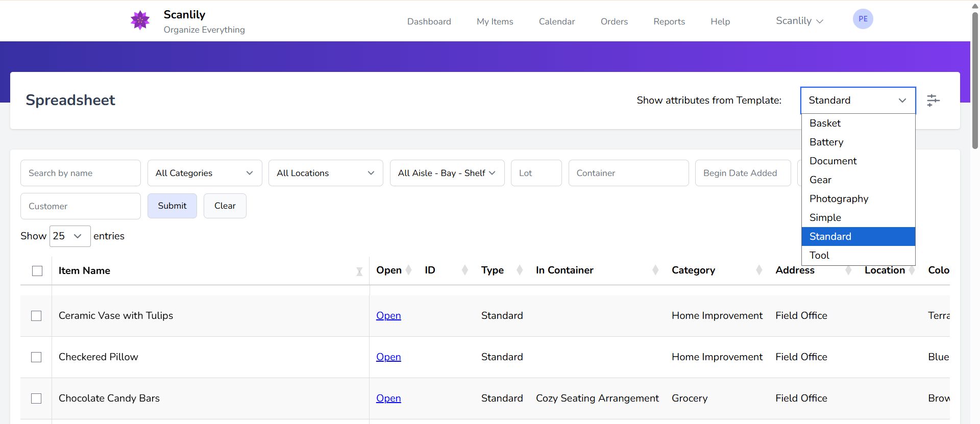980x424 pixels.
Task: Choose Gear from the template list
Action: click(859, 180)
